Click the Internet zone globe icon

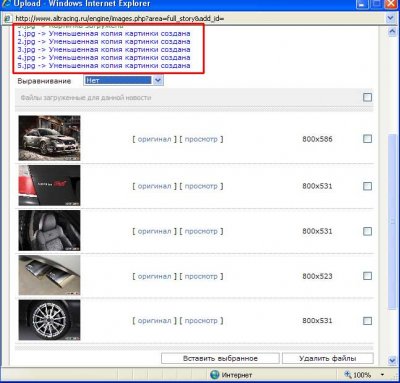coord(215,375)
